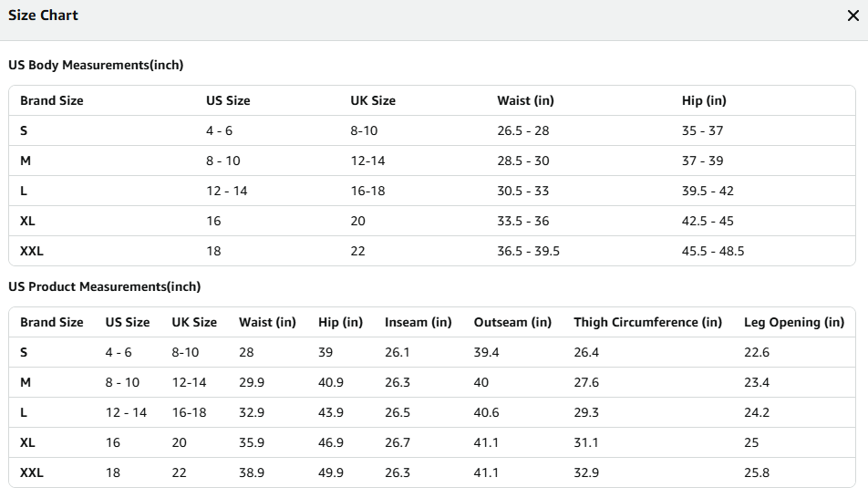Select the 43.9 hip measurement cell
The width and height of the screenshot is (868, 498).
pos(331,412)
